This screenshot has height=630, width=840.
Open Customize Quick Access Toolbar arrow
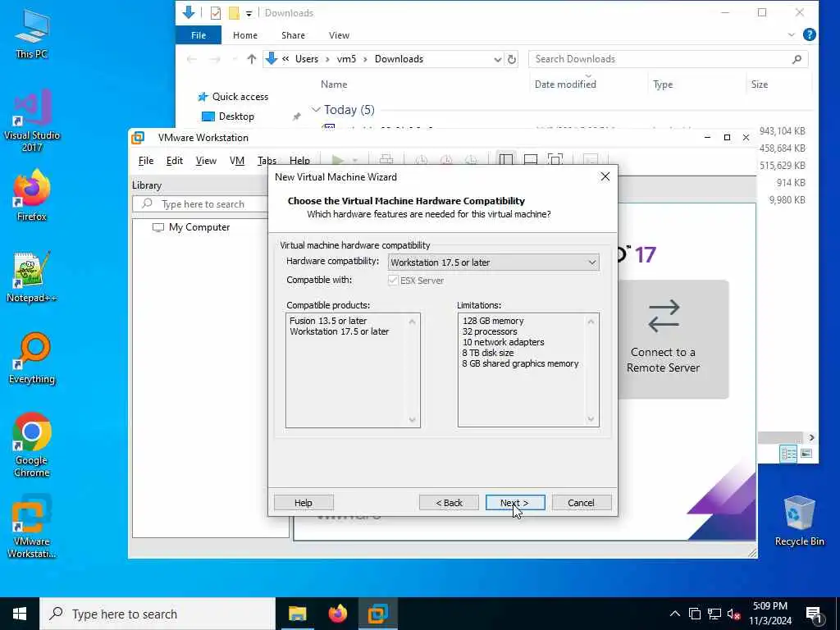(x=249, y=13)
